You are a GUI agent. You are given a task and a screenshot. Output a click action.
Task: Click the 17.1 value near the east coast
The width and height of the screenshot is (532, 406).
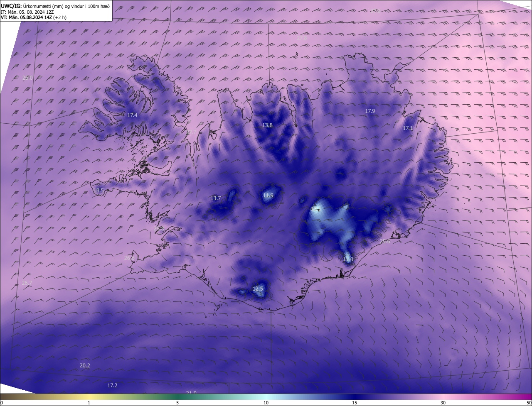coord(408,128)
